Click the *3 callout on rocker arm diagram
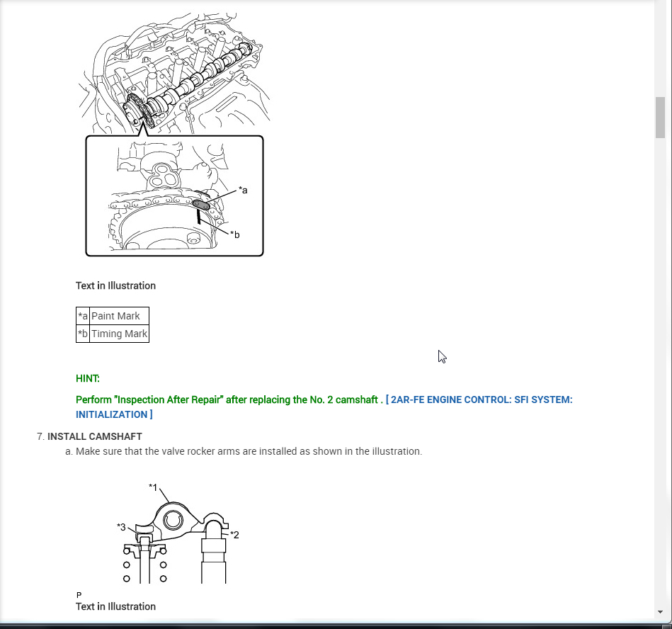Image resolution: width=672 pixels, height=629 pixels. click(x=121, y=527)
